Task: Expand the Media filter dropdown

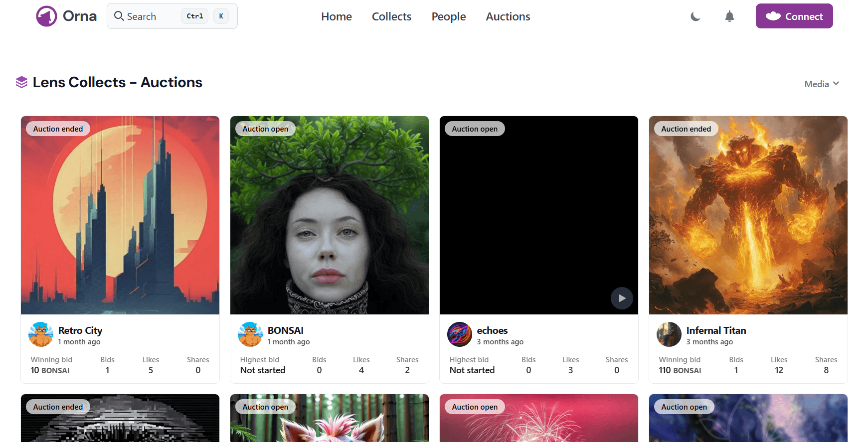Action: tap(822, 84)
